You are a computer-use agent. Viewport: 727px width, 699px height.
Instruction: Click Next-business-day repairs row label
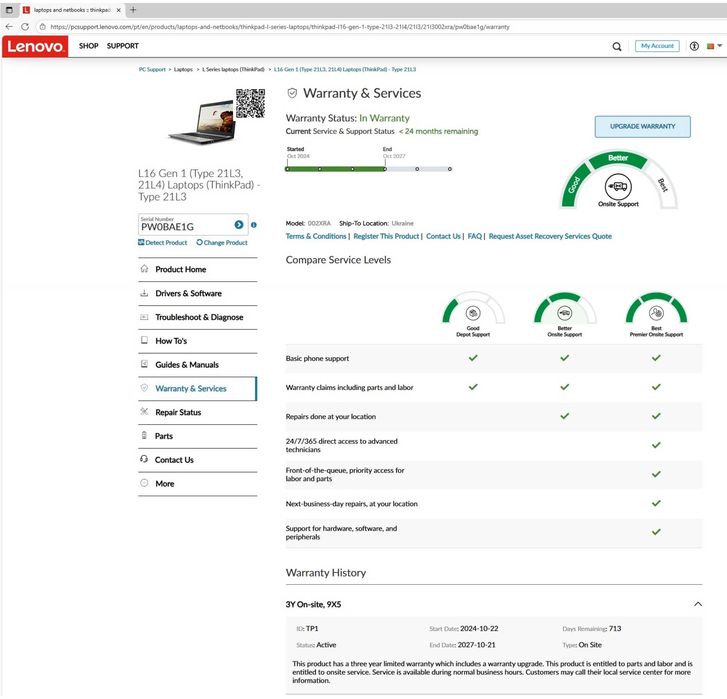351,503
